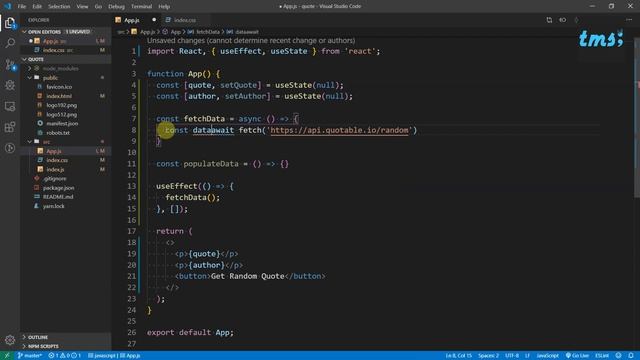Click the quotable.io API URL in code
The width and height of the screenshot is (640, 360).
pos(339,130)
